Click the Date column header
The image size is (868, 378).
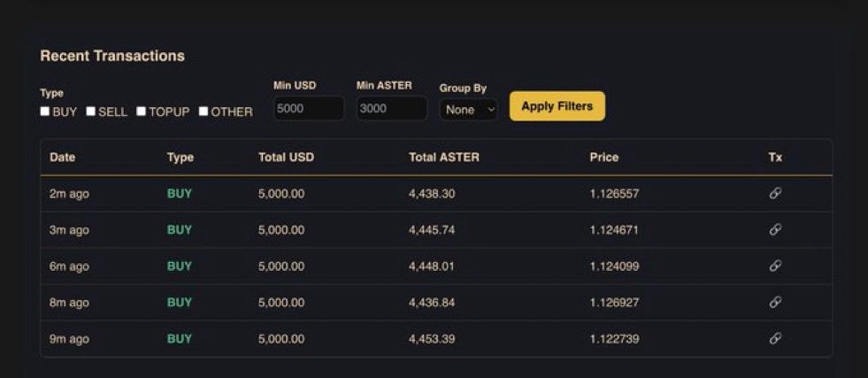(x=62, y=158)
